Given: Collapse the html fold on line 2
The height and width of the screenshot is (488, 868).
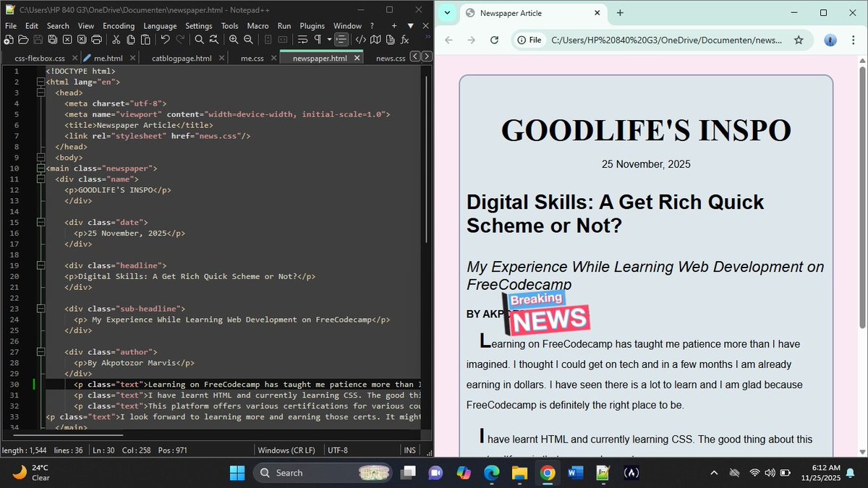Looking at the screenshot, I should coord(40,82).
